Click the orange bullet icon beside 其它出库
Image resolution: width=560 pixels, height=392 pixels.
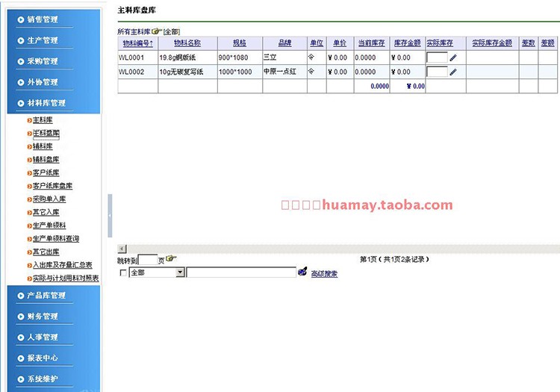[30, 252]
